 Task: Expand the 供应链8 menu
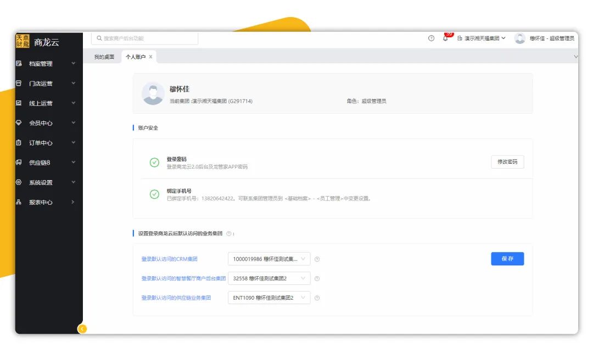pos(74,162)
